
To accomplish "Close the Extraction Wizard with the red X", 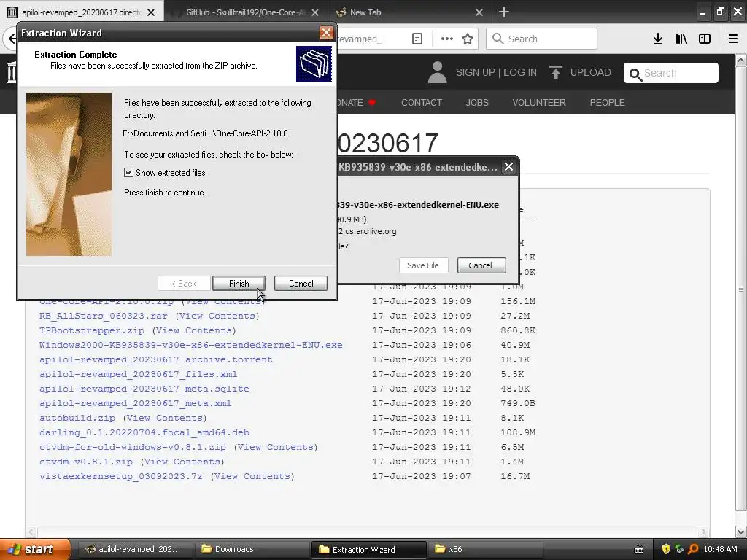I will (326, 32).
